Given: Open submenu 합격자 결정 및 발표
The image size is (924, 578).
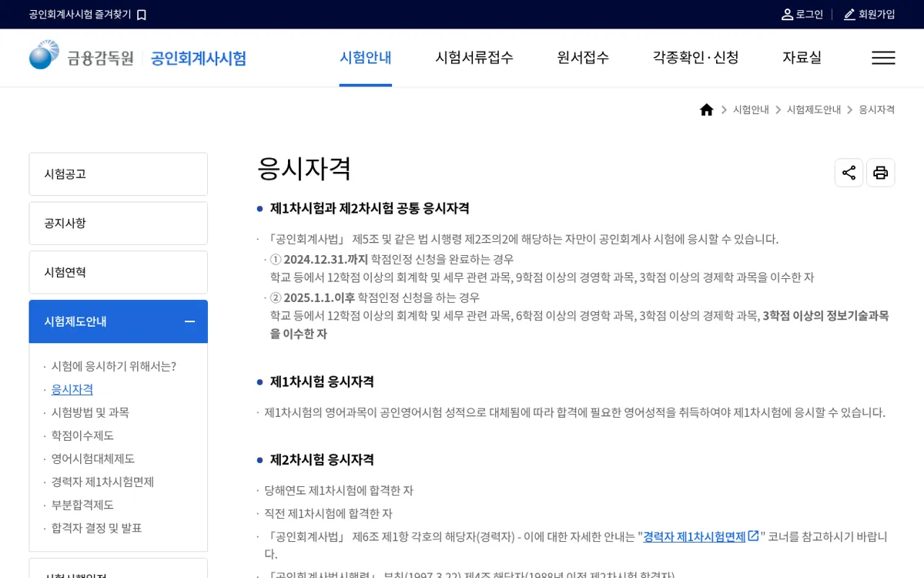Looking at the screenshot, I should (x=97, y=528).
